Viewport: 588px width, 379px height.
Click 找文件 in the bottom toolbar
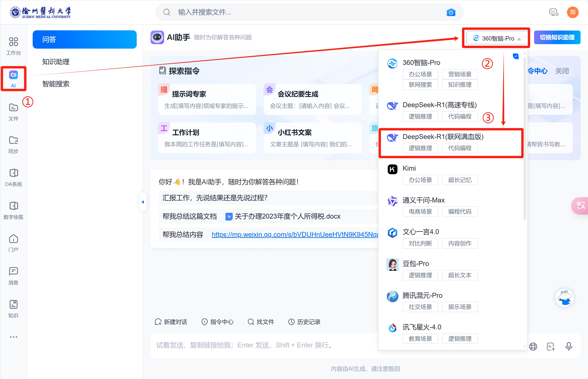[261, 322]
